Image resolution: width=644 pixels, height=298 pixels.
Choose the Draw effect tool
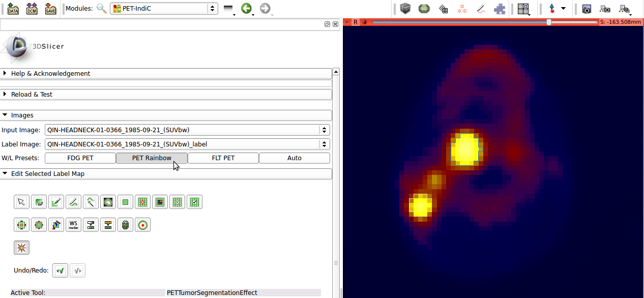[73, 202]
